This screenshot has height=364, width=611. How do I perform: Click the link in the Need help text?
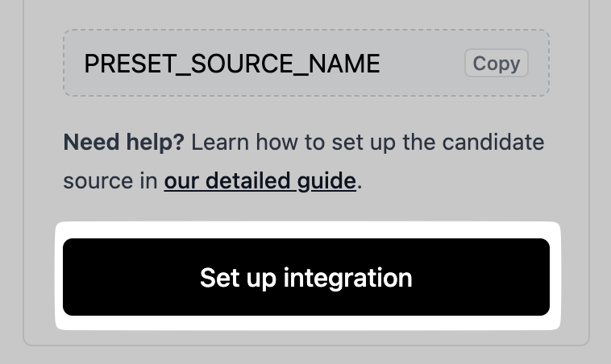tap(260, 180)
